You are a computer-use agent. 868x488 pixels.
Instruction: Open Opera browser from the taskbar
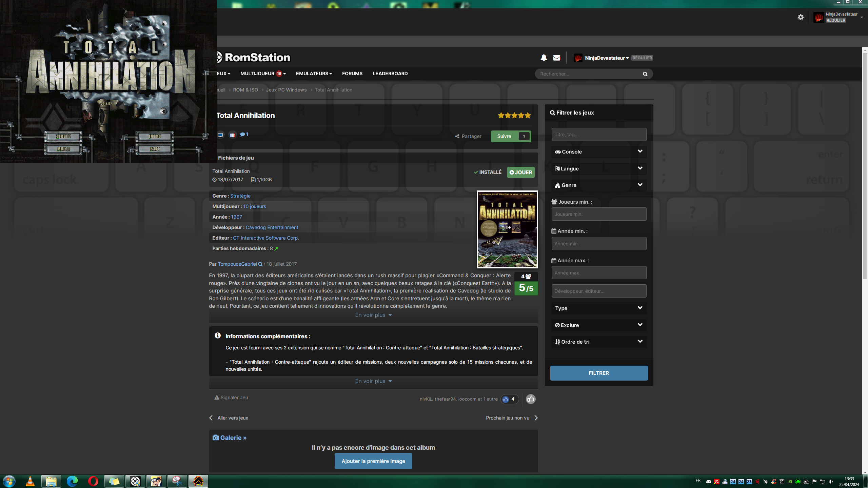(93, 481)
